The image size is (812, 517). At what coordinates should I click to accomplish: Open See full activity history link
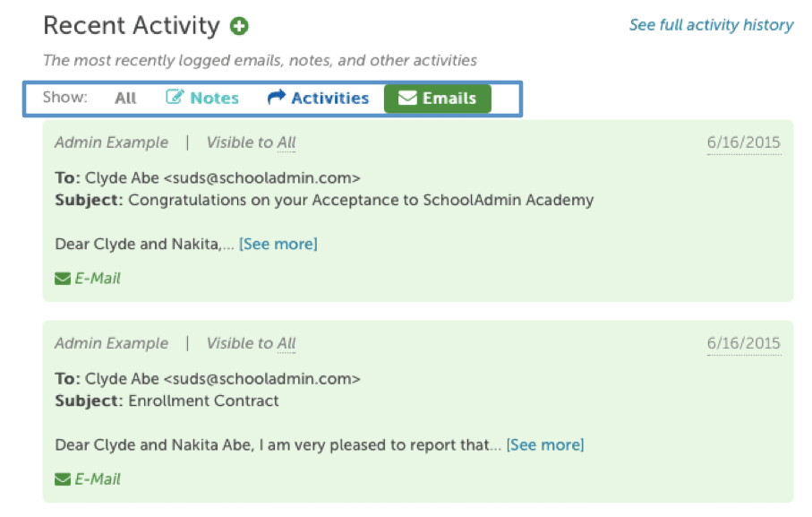tap(711, 25)
